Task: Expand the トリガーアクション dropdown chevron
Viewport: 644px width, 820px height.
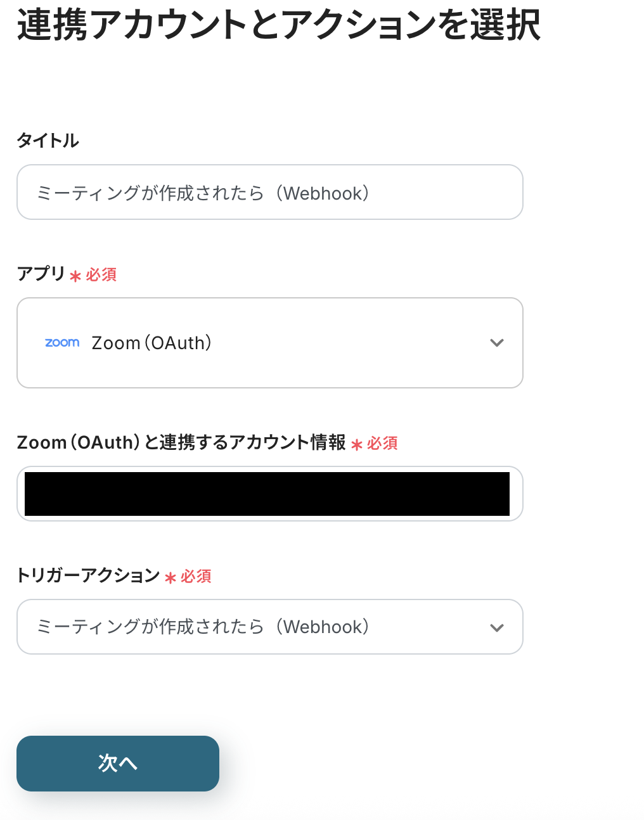Action: 496,627
